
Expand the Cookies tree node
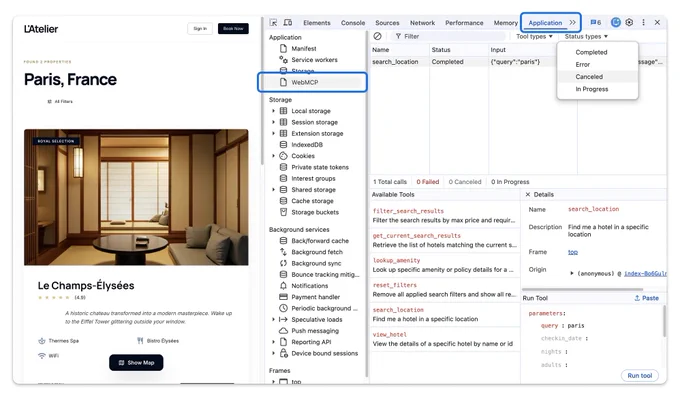[273, 156]
